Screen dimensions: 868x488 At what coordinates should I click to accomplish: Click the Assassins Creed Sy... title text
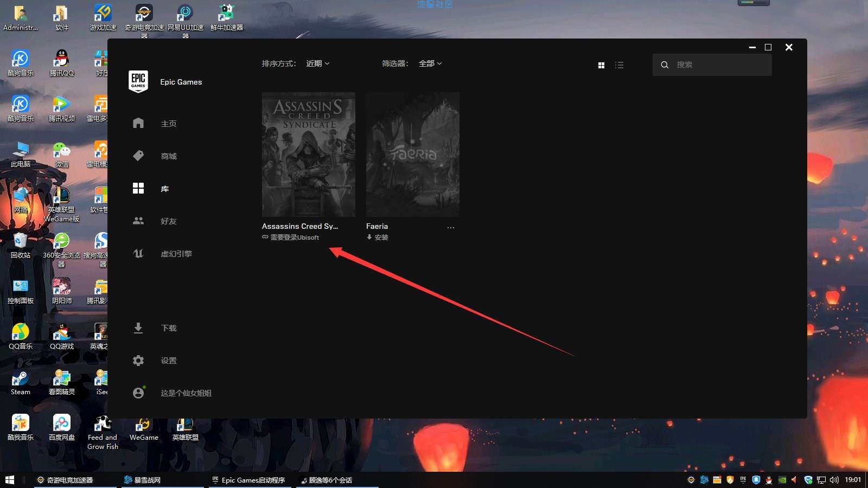(300, 226)
